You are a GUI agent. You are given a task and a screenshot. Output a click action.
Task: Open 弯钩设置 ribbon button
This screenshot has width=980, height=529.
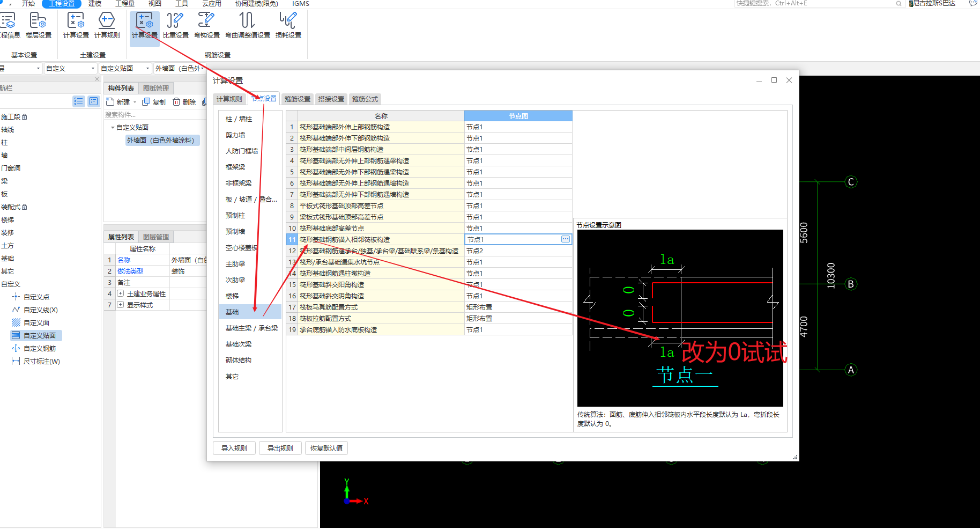click(206, 25)
